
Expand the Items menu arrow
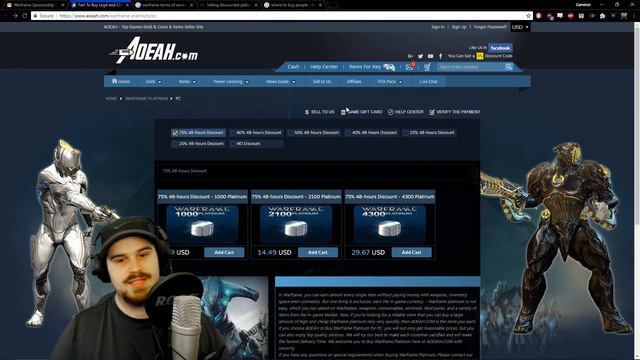[194, 82]
